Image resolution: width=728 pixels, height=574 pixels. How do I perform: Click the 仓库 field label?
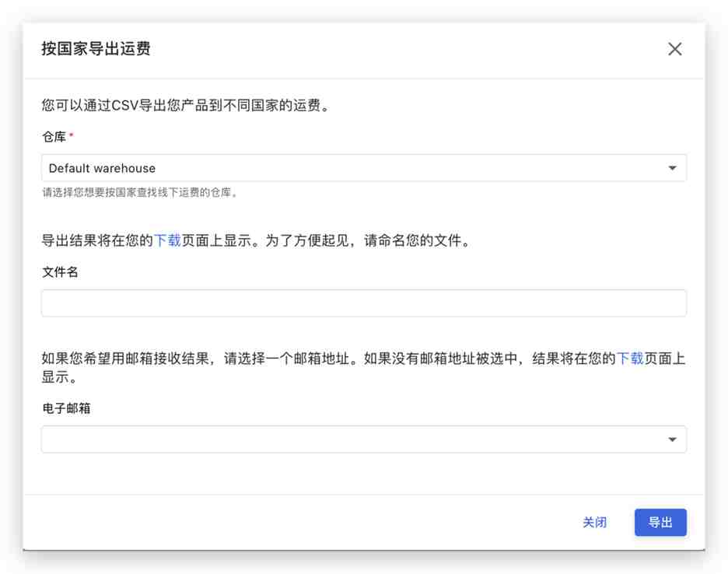(x=54, y=137)
